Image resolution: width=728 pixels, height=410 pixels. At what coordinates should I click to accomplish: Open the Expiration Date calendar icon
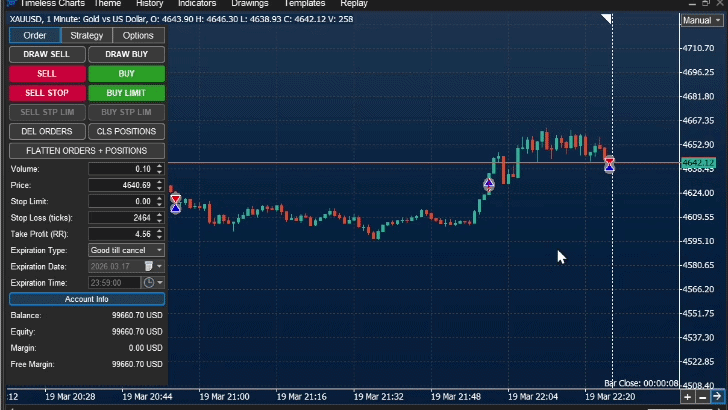pyautogui.click(x=149, y=266)
